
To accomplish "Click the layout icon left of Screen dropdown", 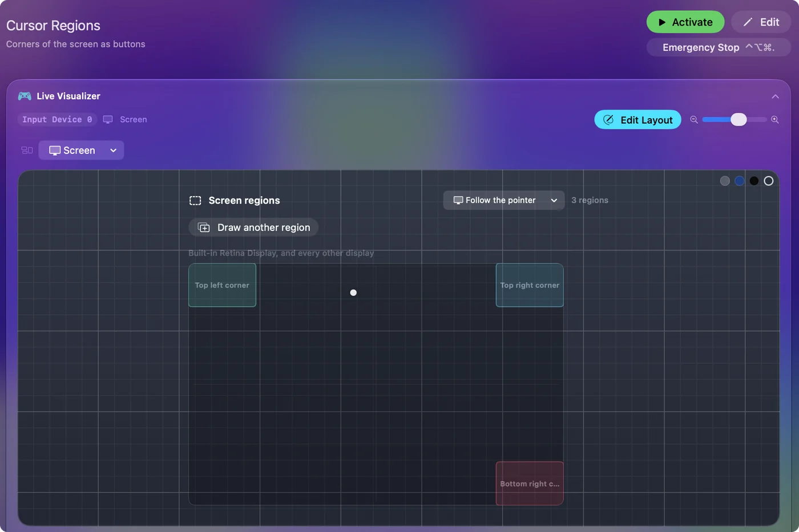I will [27, 151].
